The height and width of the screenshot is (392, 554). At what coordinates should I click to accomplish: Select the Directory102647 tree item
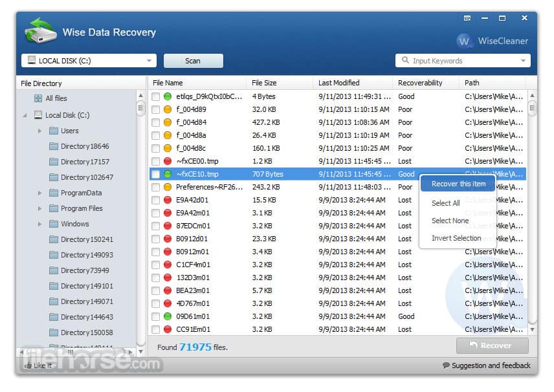coord(87,177)
